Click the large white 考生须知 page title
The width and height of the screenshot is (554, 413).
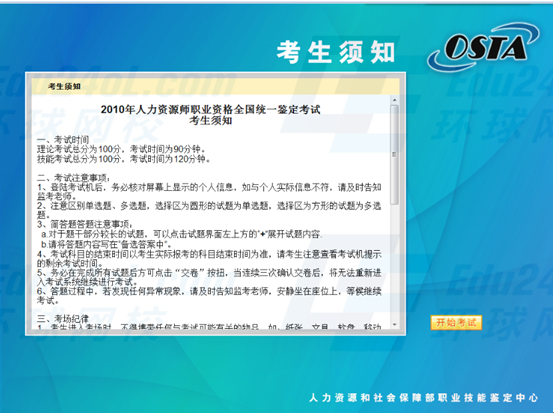pyautogui.click(x=335, y=52)
